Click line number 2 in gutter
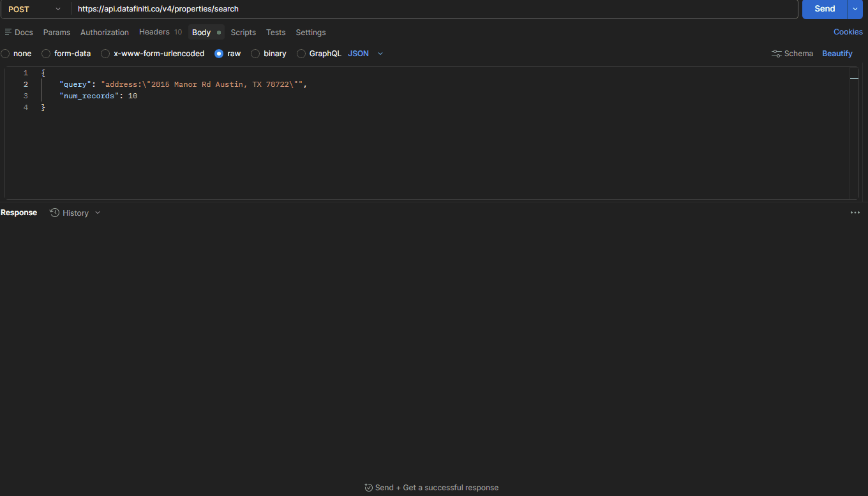The width and height of the screenshot is (868, 496). (x=26, y=84)
